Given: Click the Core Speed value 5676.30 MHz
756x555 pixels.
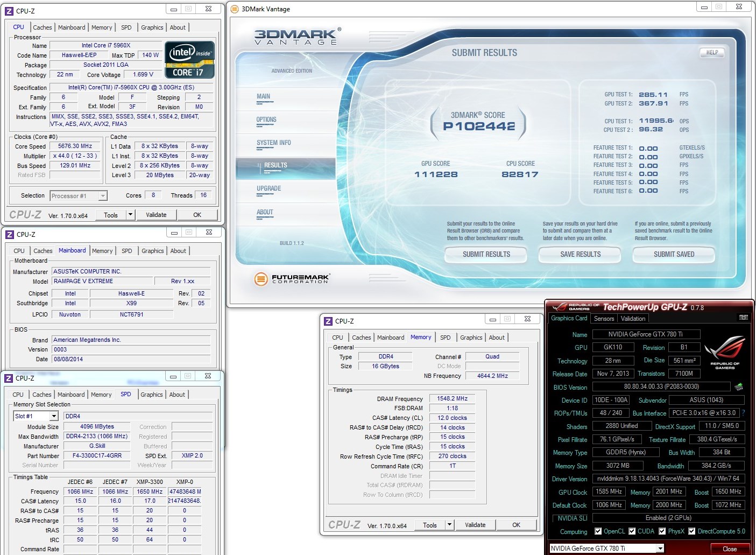Looking at the screenshot, I should 75,146.
